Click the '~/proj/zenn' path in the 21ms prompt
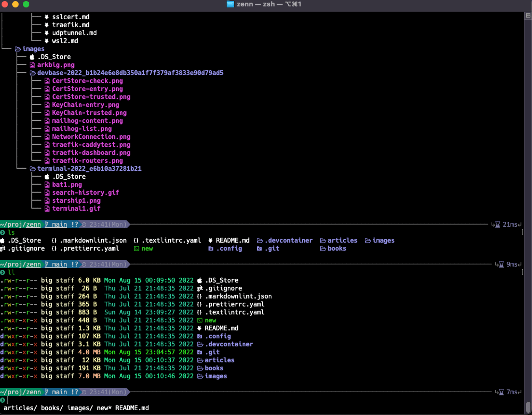This screenshot has height=415, width=532. click(x=21, y=225)
